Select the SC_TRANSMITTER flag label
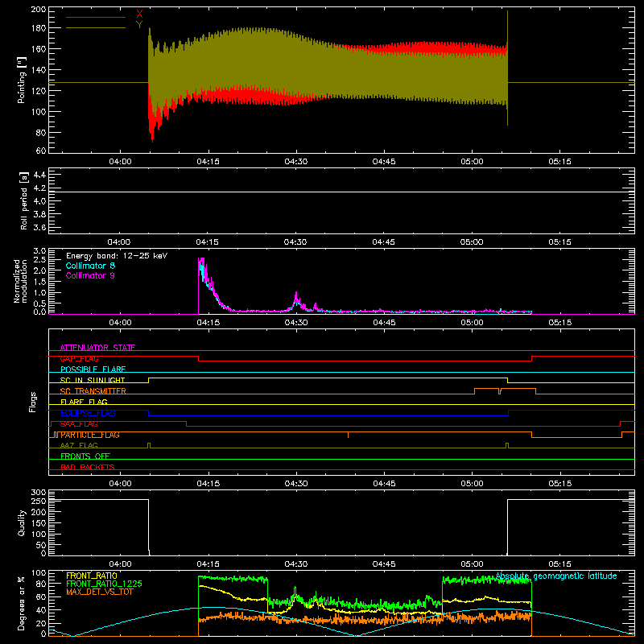This screenshot has height=644, width=644. pyautogui.click(x=93, y=391)
